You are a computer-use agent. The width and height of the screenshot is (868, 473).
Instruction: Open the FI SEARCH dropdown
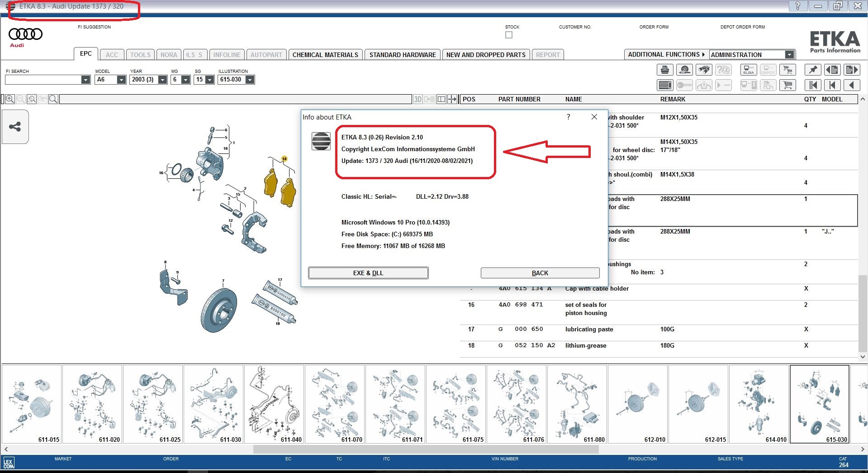85,80
